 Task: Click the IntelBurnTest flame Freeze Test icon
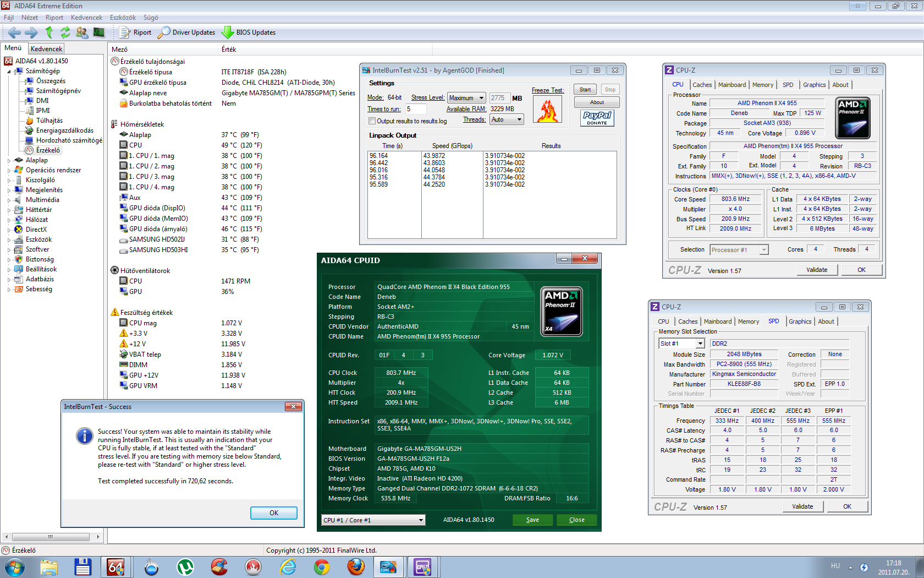click(548, 110)
